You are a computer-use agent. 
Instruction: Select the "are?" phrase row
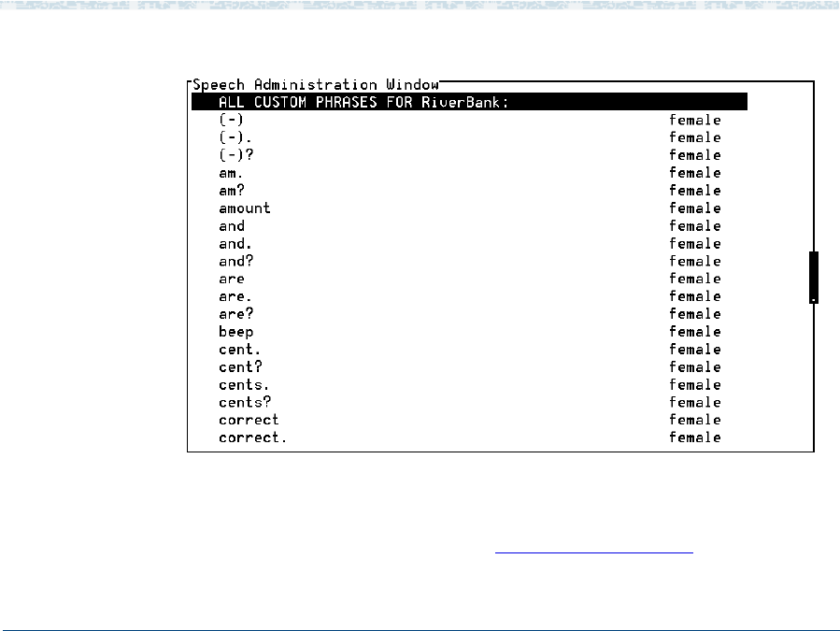[x=469, y=313]
